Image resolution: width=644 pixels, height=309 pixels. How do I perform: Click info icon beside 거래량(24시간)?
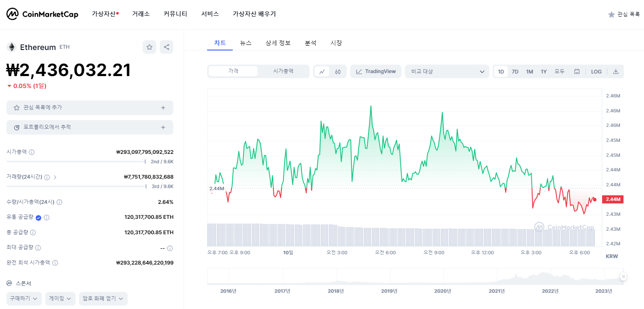pos(47,177)
